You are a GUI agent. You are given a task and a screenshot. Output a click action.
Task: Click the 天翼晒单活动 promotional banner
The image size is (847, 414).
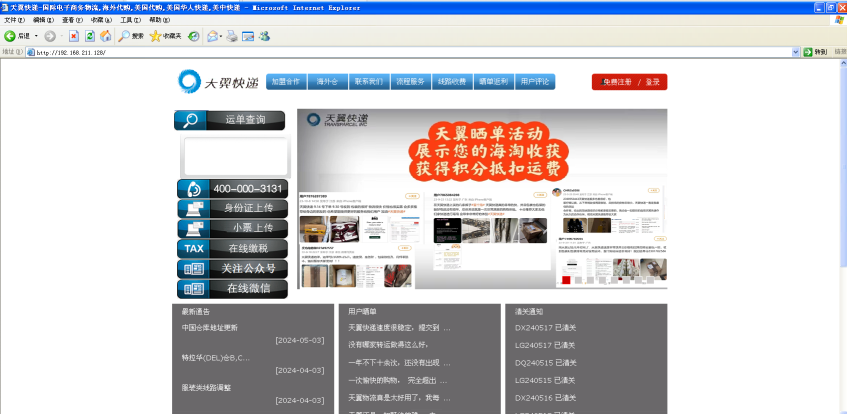click(x=482, y=199)
